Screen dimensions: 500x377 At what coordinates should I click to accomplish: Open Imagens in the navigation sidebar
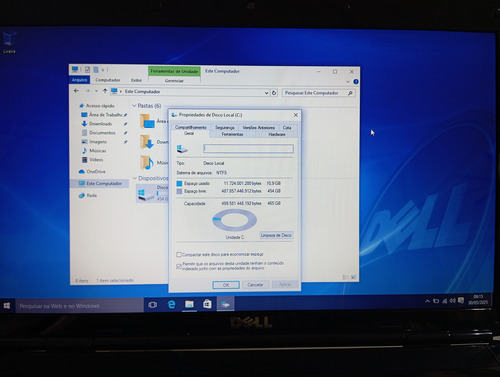click(x=98, y=142)
